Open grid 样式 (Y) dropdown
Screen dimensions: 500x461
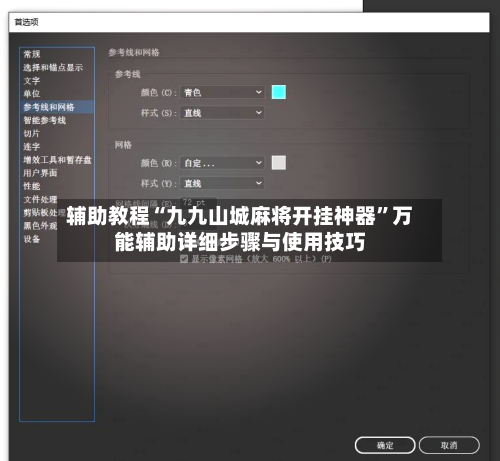[222, 183]
